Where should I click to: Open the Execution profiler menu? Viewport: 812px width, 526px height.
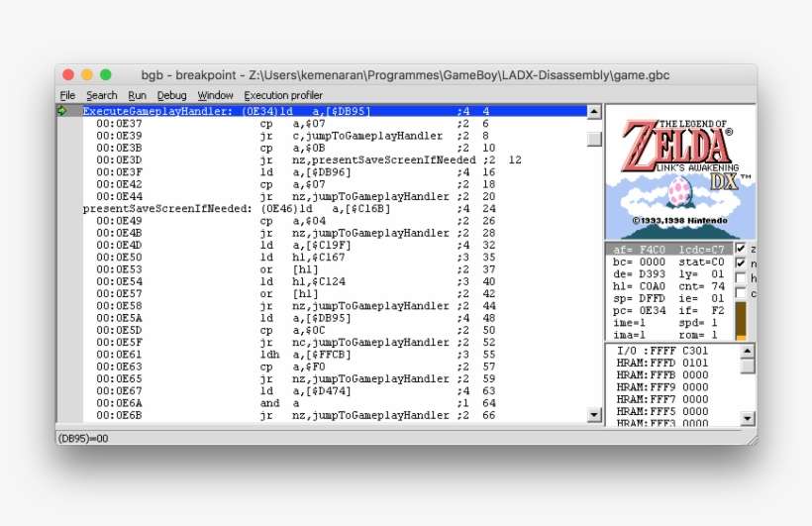283,95
